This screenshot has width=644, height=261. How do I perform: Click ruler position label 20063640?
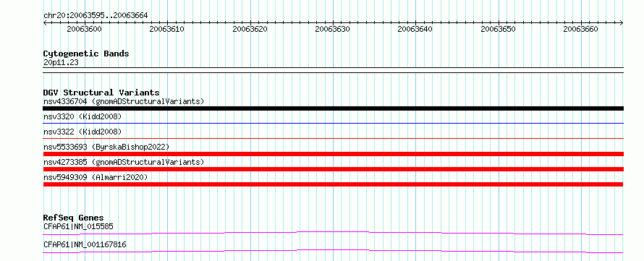[x=415, y=30]
